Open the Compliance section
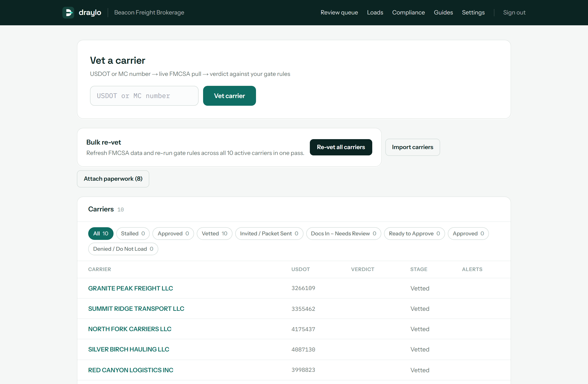 408,13
